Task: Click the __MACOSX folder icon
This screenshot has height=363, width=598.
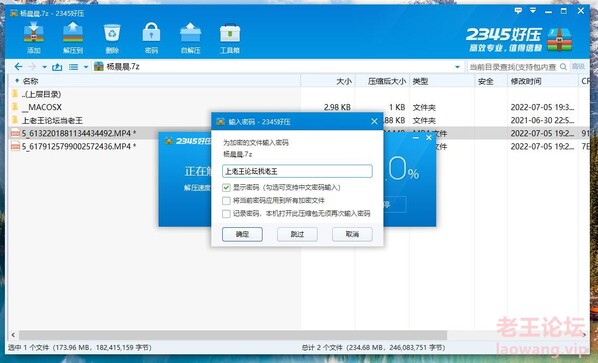Action: tap(15, 107)
